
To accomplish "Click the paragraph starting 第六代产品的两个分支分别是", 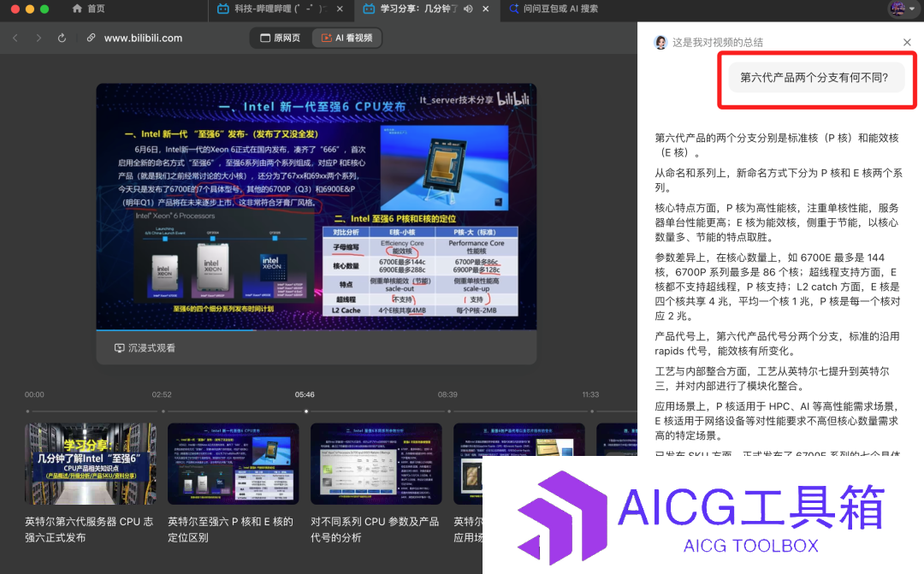I will point(777,145).
